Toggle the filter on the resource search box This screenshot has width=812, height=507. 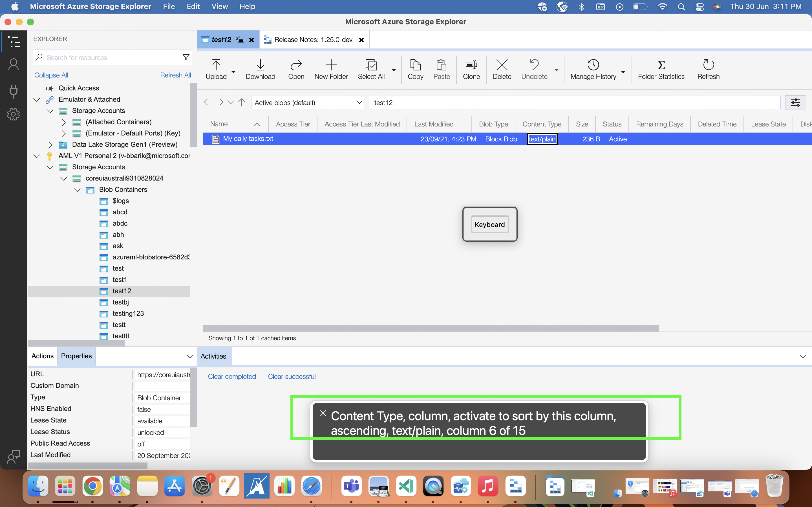[186, 57]
